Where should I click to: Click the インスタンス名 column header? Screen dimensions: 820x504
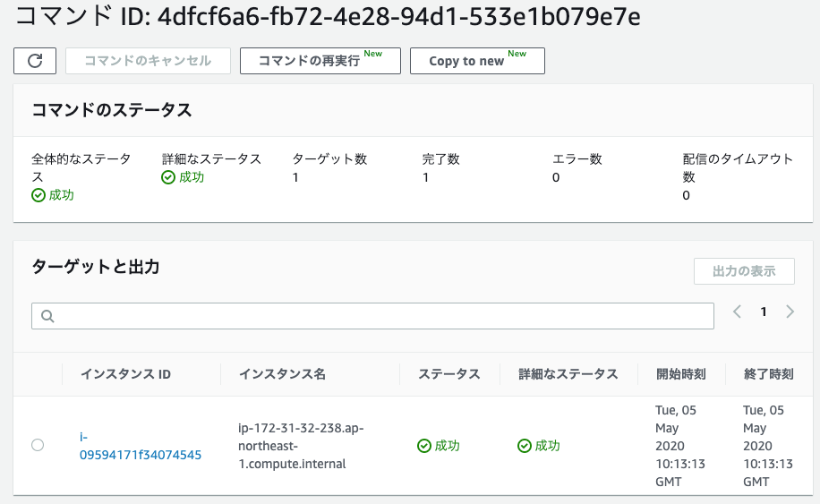pos(282,374)
